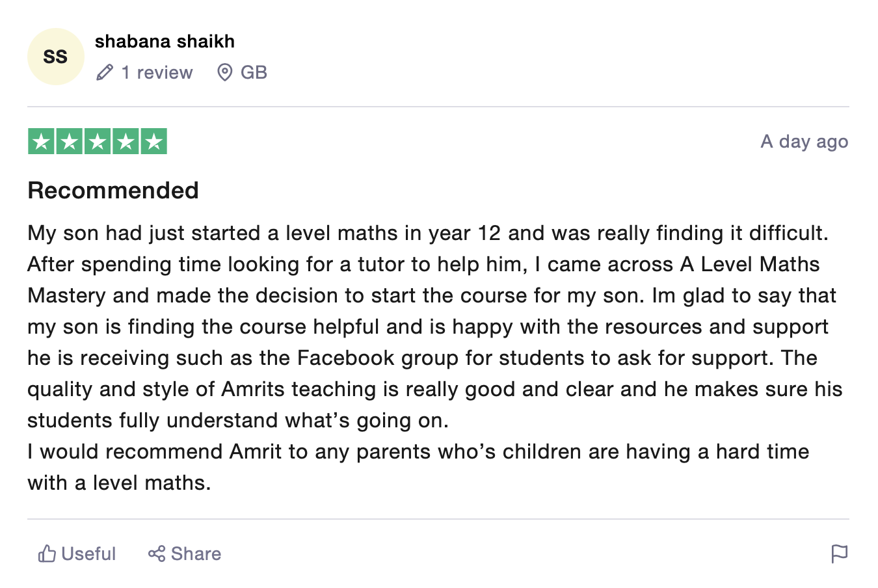Click the location pin icon
The image size is (878, 588).
224,72
